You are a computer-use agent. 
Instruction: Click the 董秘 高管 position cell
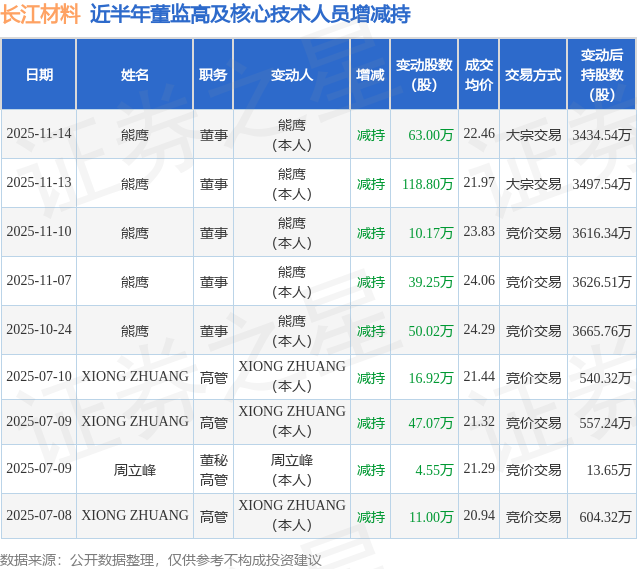pyautogui.click(x=213, y=470)
